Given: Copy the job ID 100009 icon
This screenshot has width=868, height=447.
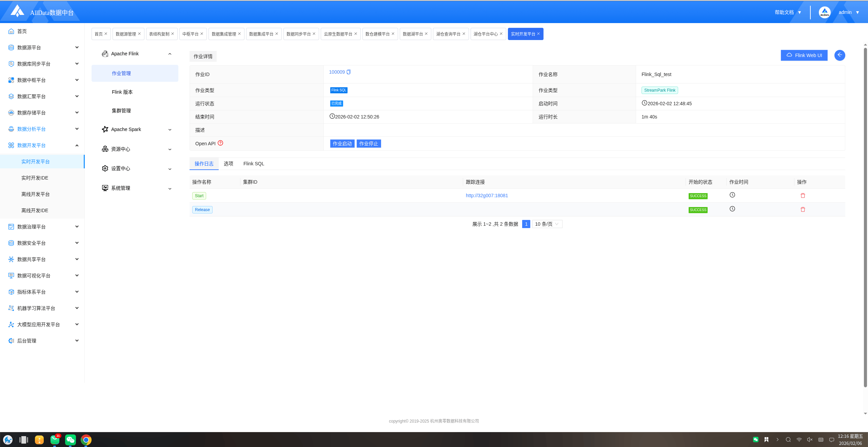Looking at the screenshot, I should tap(349, 72).
